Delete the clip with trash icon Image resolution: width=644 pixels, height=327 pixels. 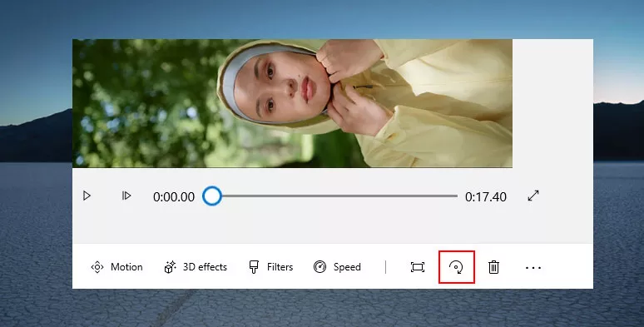coord(493,267)
